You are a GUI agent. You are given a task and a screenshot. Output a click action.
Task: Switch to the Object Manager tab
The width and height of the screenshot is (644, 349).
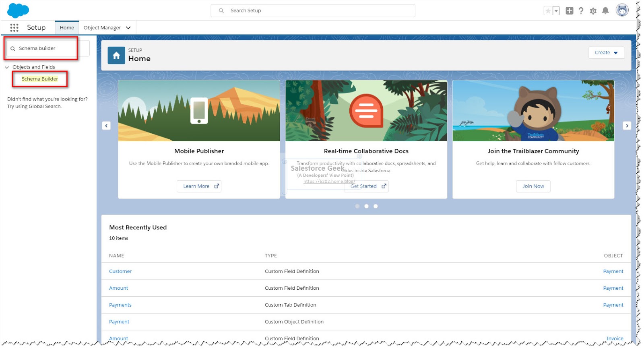pos(102,28)
